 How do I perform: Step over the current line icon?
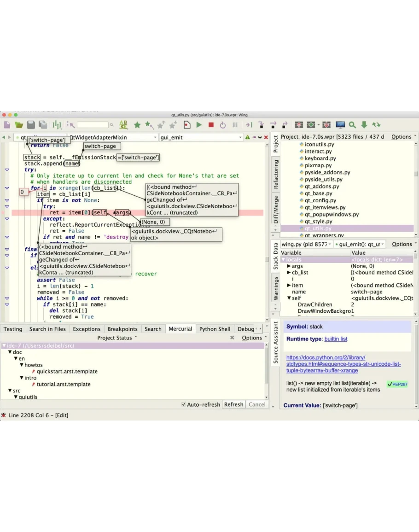273,125
